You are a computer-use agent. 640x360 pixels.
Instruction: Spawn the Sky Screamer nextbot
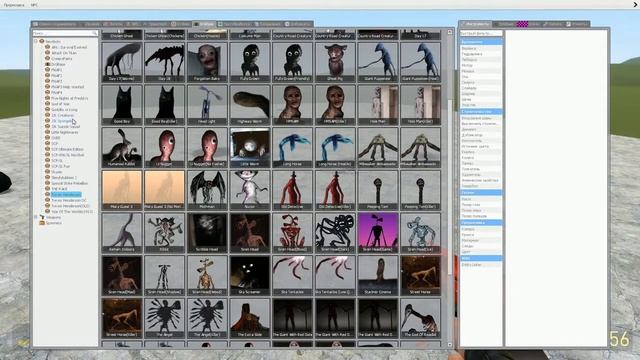click(x=250, y=276)
